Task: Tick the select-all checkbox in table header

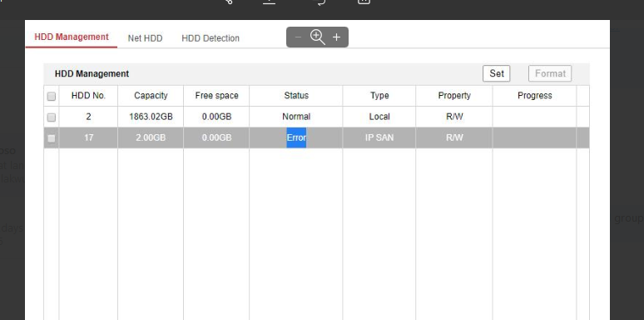Action: coord(52,96)
